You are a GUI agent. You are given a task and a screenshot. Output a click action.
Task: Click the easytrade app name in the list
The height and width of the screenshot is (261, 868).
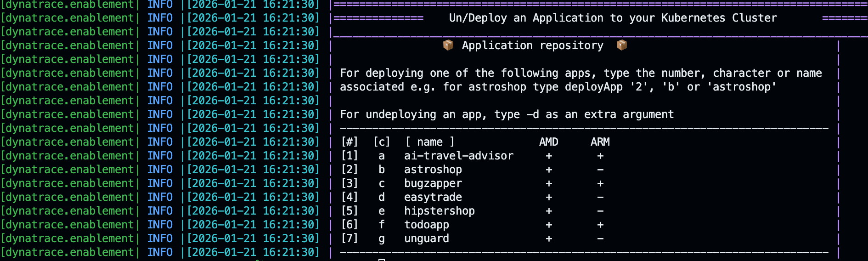433,197
